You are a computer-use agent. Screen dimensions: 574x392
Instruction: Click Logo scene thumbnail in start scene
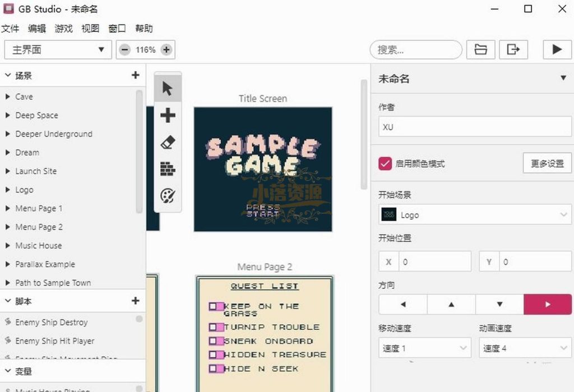pyautogui.click(x=389, y=215)
